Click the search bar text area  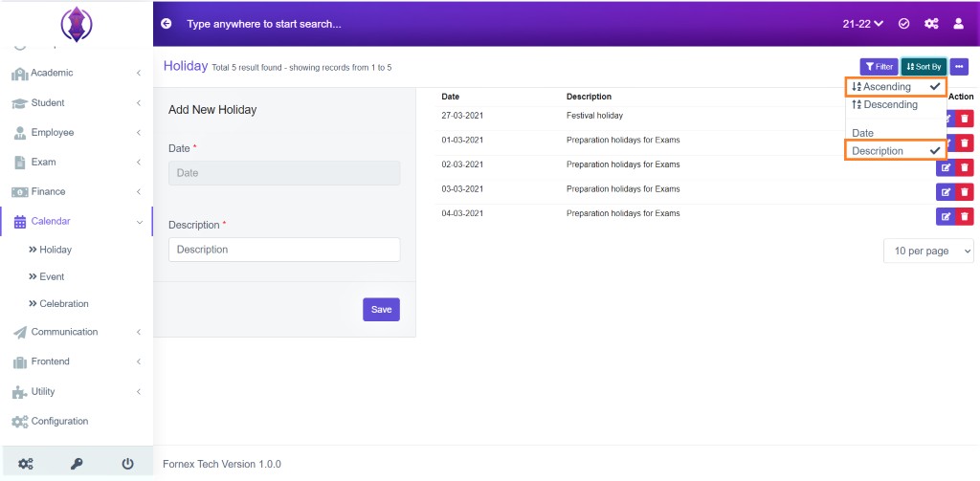pos(264,24)
